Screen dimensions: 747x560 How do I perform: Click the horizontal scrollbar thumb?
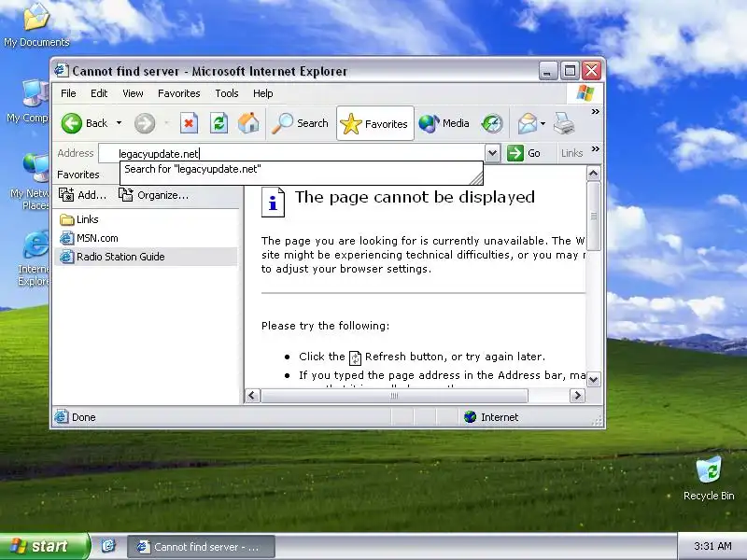(x=394, y=396)
